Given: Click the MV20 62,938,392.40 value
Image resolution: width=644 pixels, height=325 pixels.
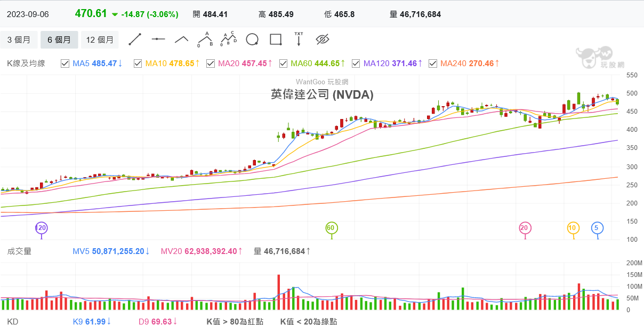Looking at the screenshot, I should [202, 251].
